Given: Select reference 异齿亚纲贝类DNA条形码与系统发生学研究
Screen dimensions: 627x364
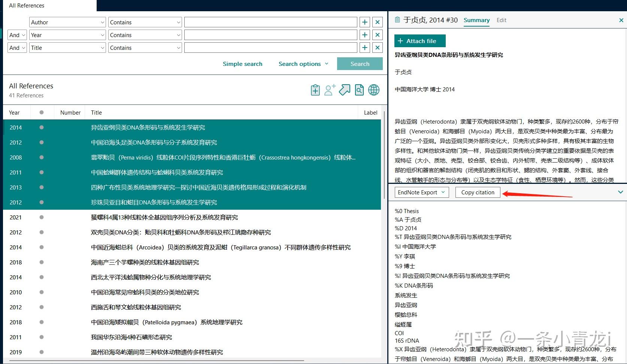Looking at the screenshot, I should pos(192,127).
